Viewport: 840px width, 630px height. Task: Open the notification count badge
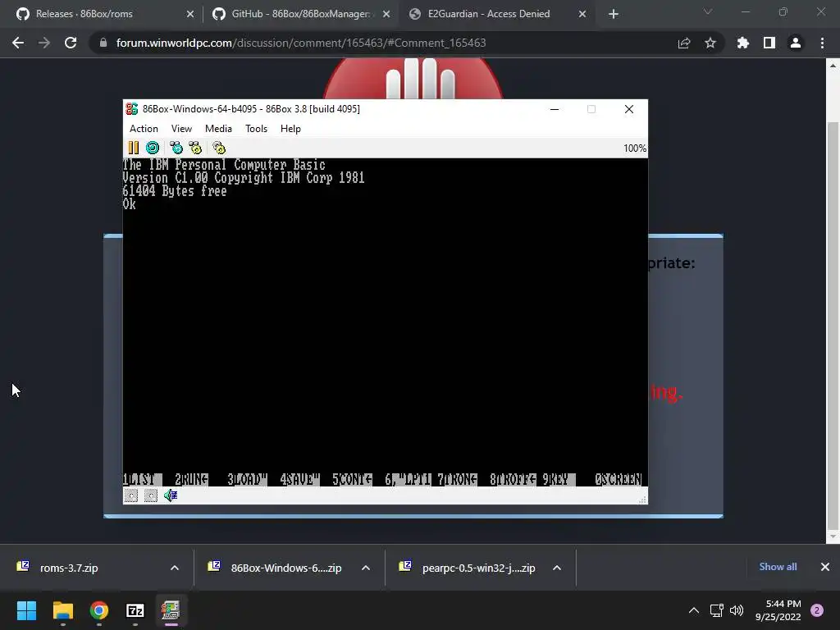(817, 610)
